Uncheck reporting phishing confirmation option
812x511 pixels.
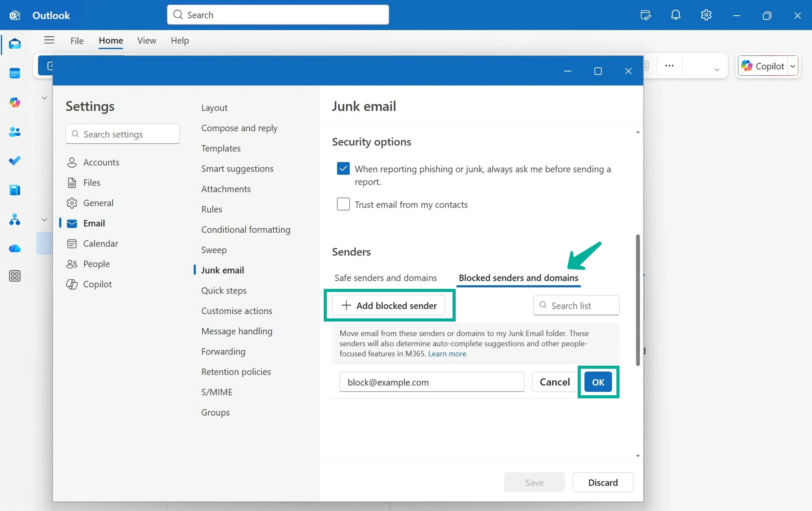343,169
